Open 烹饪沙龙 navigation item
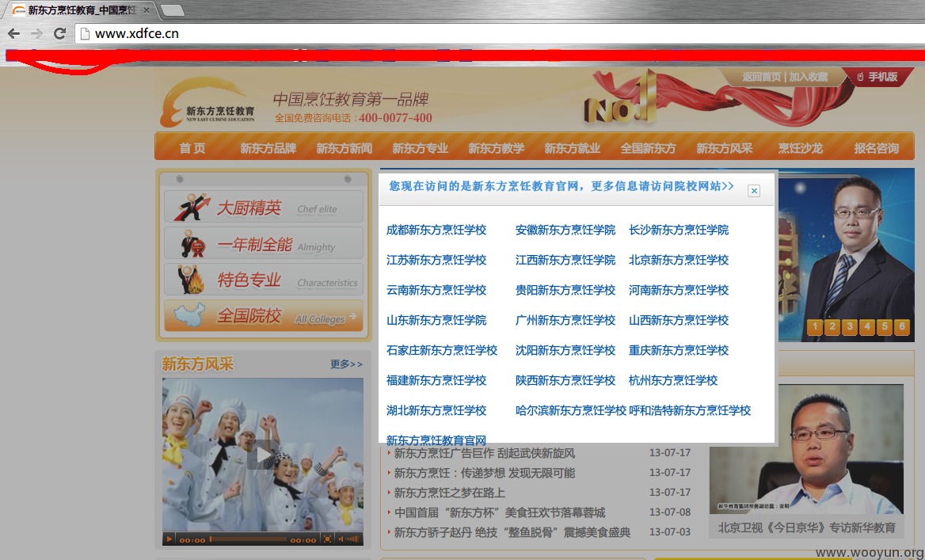925x560 pixels. 801,148
